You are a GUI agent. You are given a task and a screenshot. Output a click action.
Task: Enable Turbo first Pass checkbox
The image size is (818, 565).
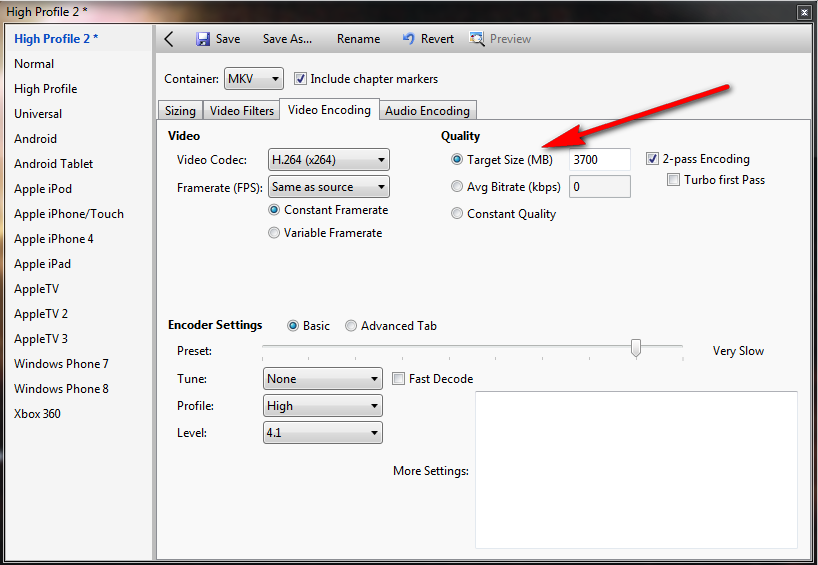(x=673, y=180)
